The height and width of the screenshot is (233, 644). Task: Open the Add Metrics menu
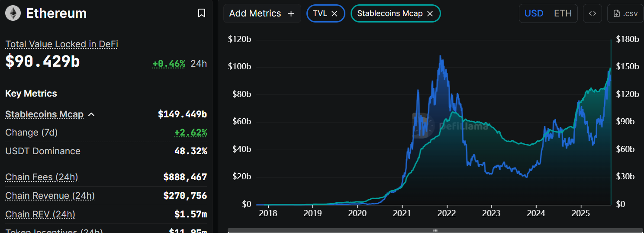pos(262,13)
